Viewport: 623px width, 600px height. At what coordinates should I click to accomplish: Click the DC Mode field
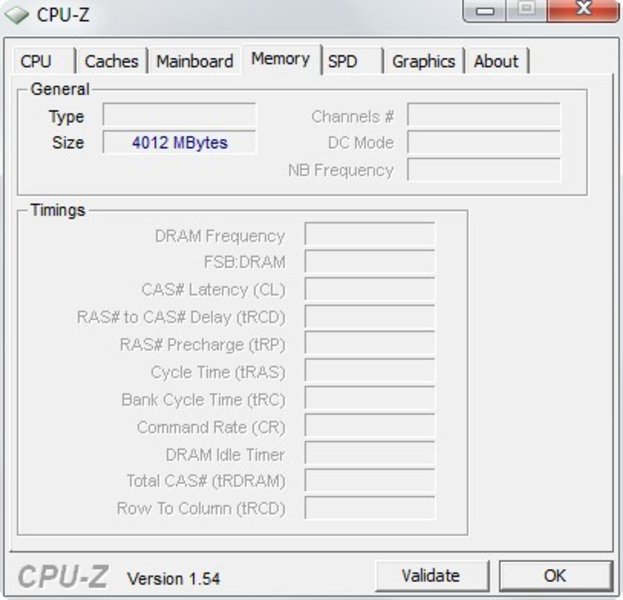[x=484, y=142]
